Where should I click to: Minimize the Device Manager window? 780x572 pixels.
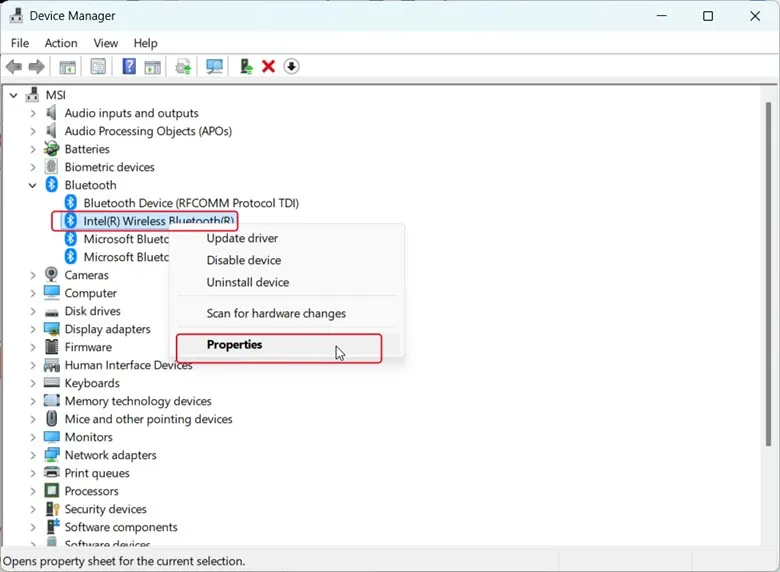point(662,16)
